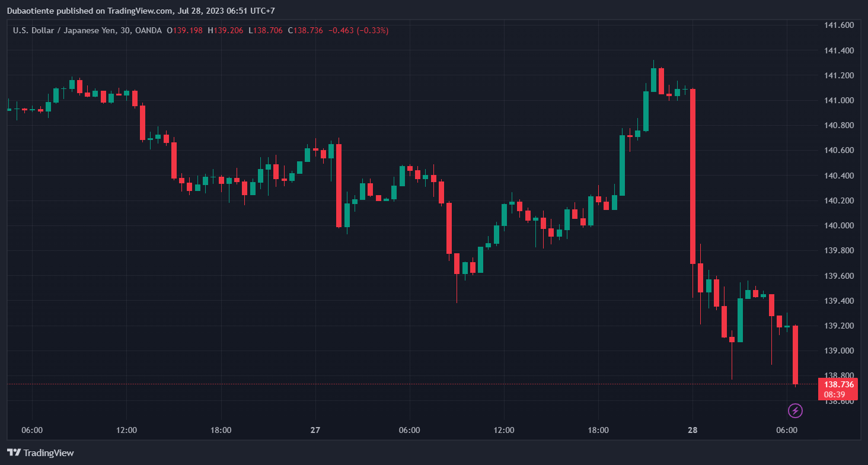Select the 27 date marker on the time axis
The height and width of the screenshot is (465, 868).
[x=315, y=430]
